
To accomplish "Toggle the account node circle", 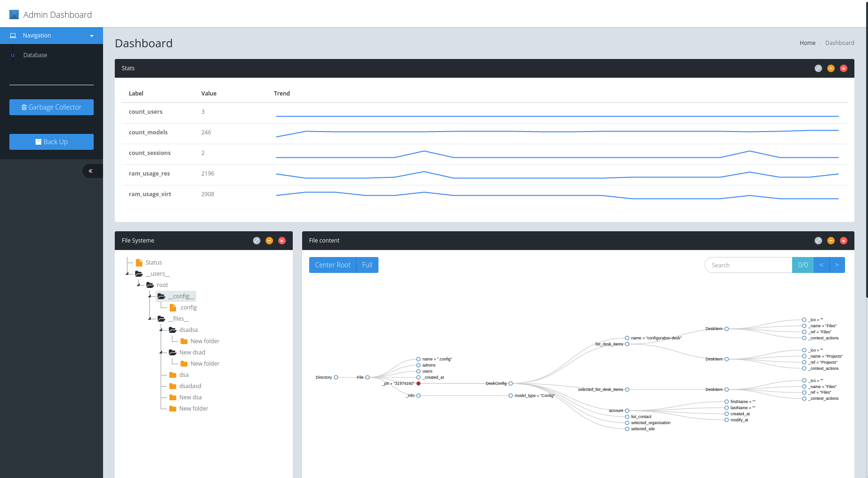I will [x=627, y=411].
